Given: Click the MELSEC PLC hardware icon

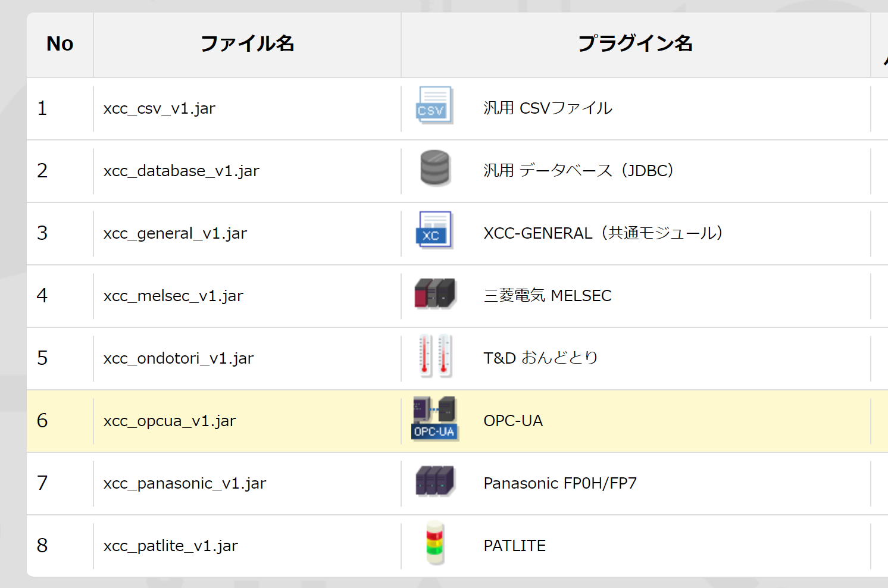Looking at the screenshot, I should (x=435, y=293).
